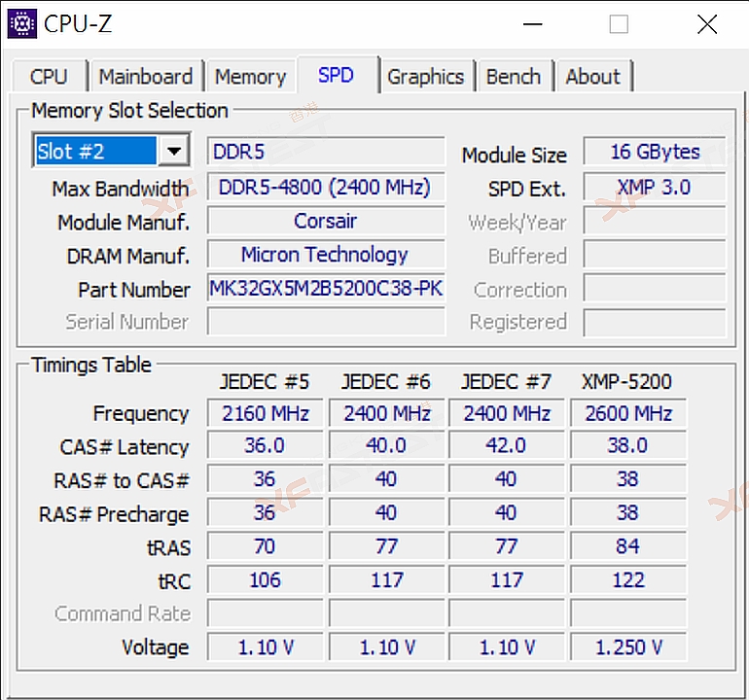This screenshot has width=749, height=700.
Task: Select the 1.250 V XMP voltage cell
Action: tap(628, 647)
